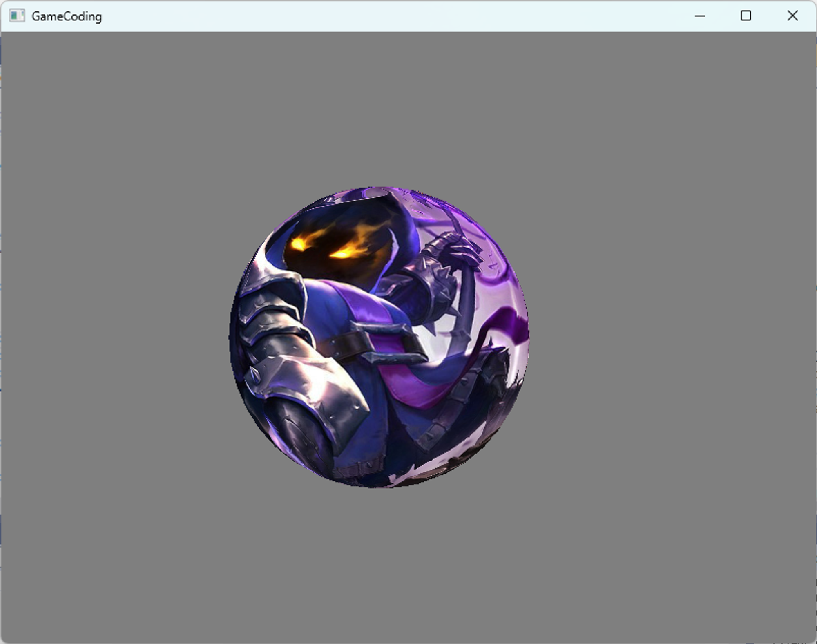The width and height of the screenshot is (817, 644).
Task: Click the right glowing yellow eye on sphere
Action: tap(342, 254)
